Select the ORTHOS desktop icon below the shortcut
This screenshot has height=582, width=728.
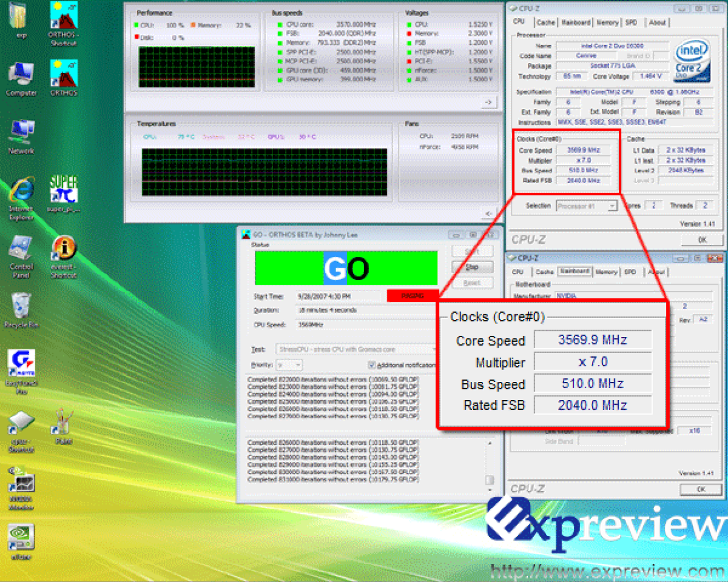pyautogui.click(x=63, y=78)
